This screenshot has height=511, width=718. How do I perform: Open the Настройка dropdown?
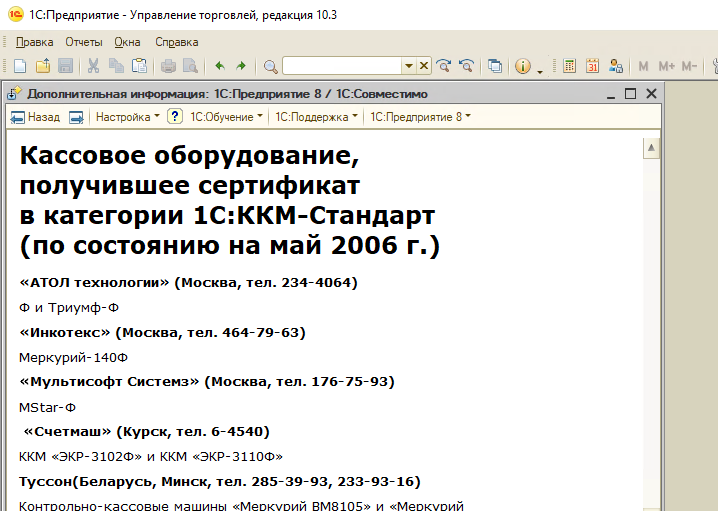(127, 117)
